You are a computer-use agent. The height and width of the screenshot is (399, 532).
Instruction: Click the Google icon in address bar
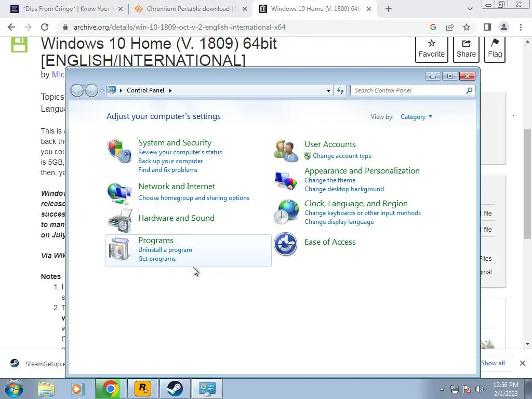(433, 27)
